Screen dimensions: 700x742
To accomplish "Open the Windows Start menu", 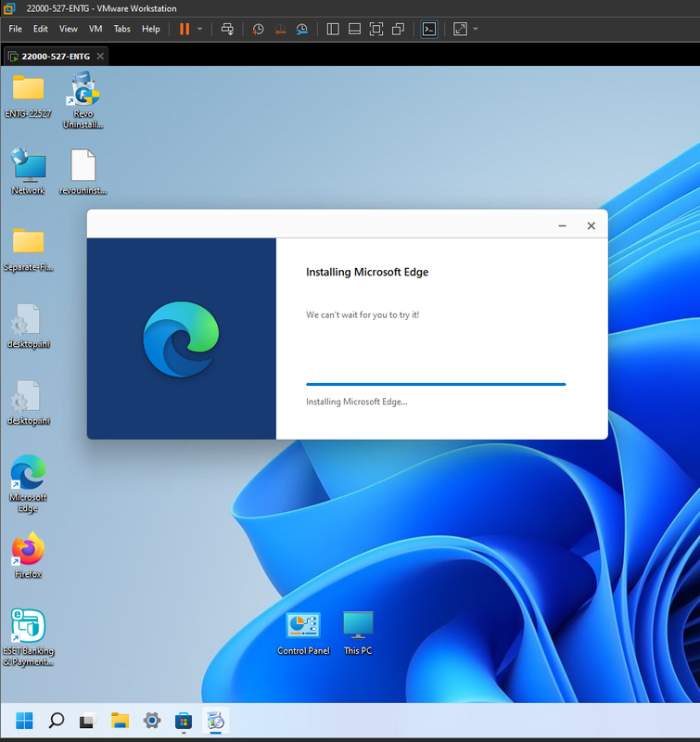I will click(24, 721).
